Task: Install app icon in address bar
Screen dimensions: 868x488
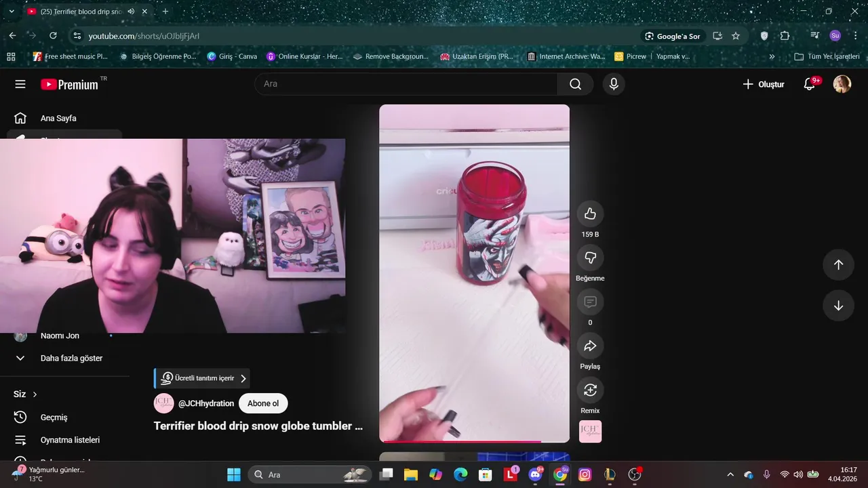Action: (x=717, y=36)
